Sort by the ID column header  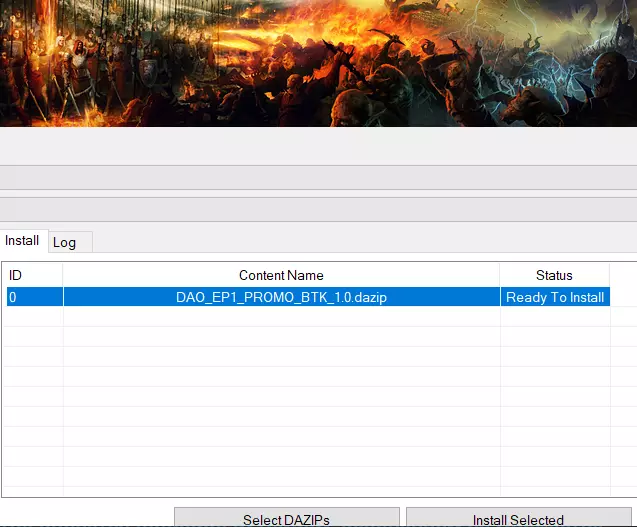(33, 275)
